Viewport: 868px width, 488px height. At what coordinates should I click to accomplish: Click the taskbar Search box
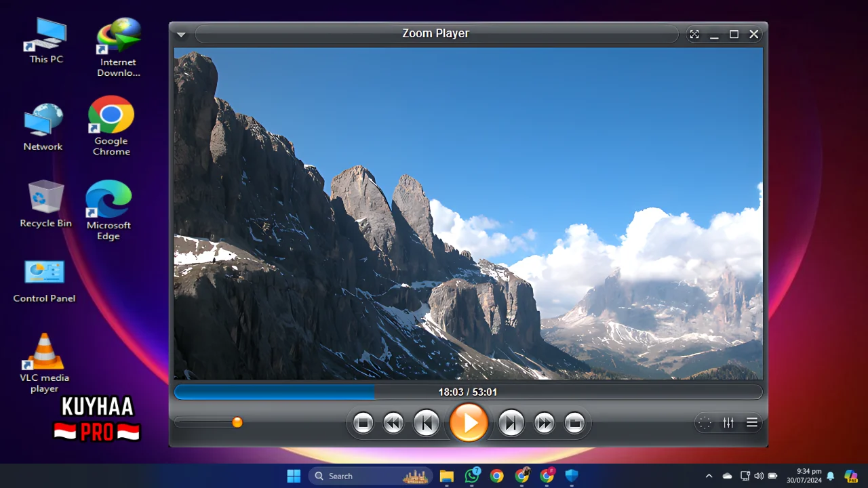pos(370,476)
